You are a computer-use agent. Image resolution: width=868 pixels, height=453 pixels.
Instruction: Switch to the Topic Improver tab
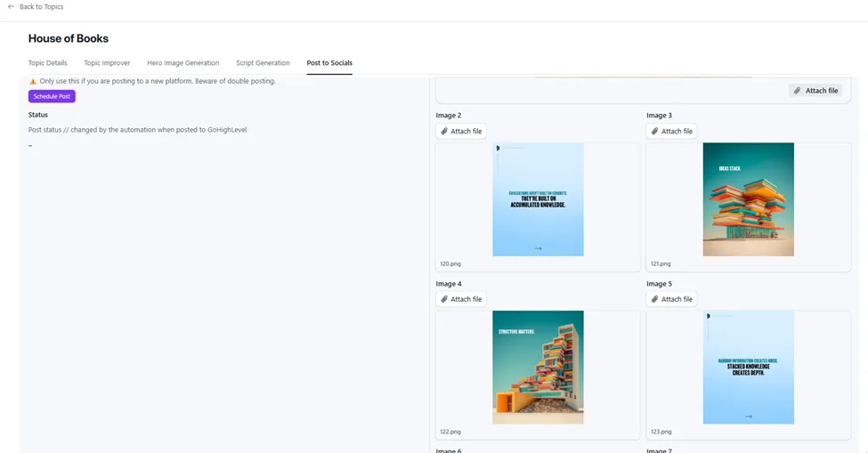coord(107,63)
